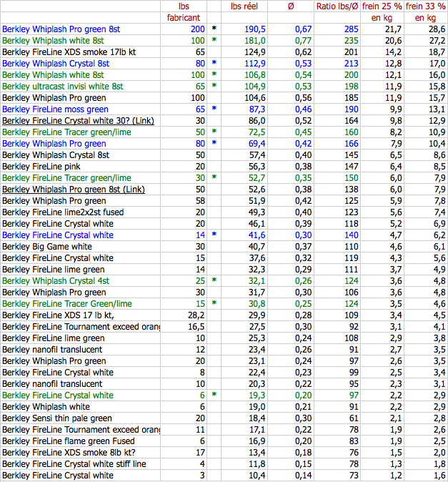Viewport: 448px width, 482px height.
Task: Click the asterisk in the ultracast invisi row
Action: click(214, 85)
